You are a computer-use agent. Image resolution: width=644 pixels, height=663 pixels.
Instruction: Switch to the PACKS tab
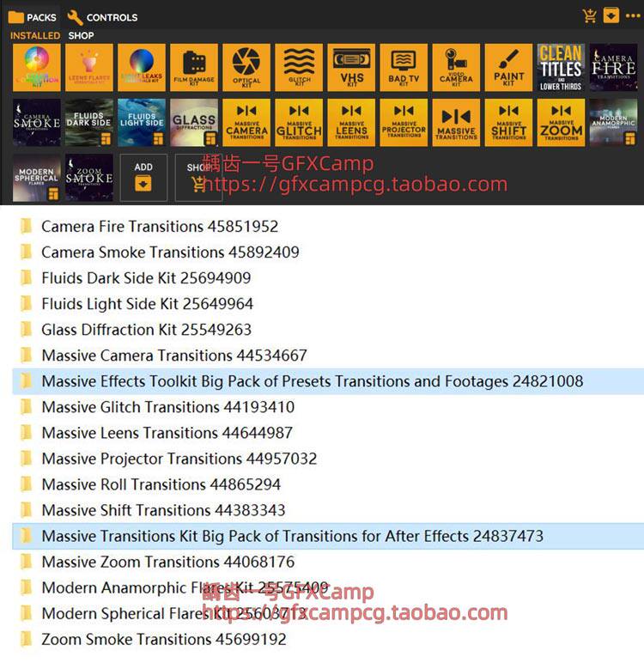pos(32,17)
